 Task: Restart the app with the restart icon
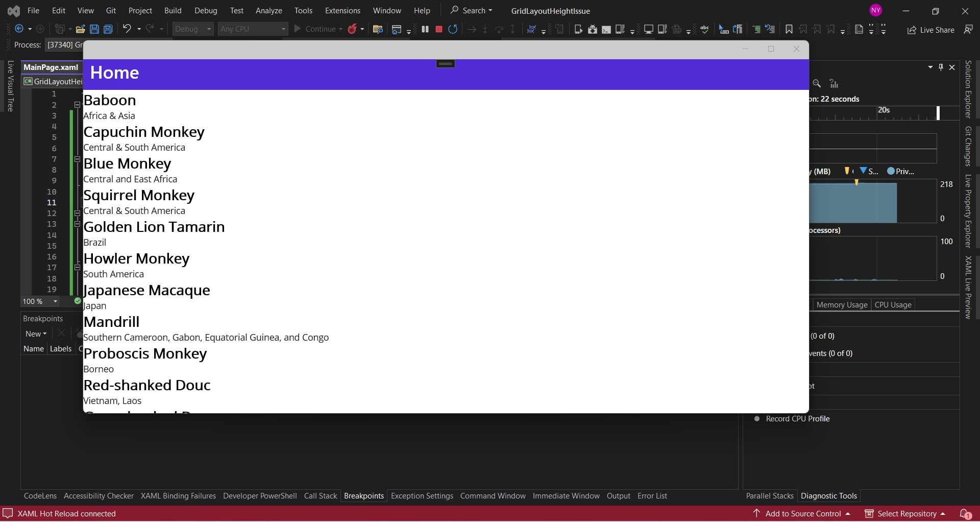(453, 29)
